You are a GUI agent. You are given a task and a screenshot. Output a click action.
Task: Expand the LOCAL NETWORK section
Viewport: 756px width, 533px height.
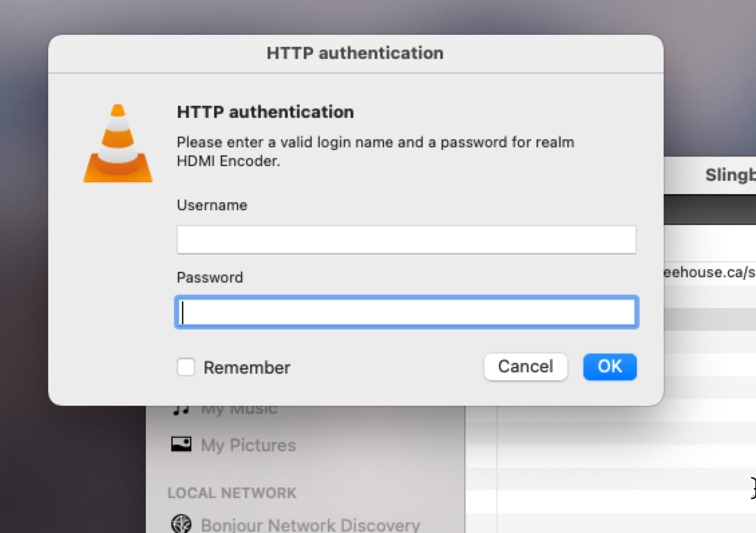231,493
